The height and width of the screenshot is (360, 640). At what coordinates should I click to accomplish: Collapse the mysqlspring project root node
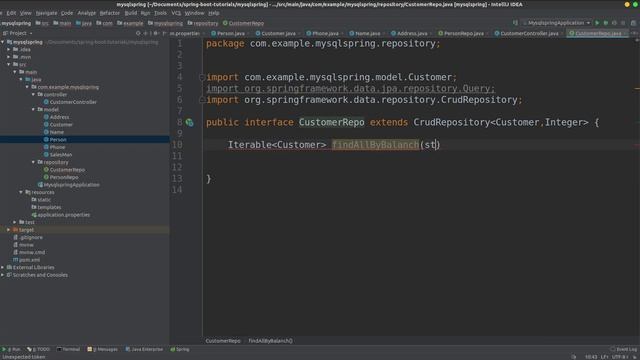[x=3, y=42]
